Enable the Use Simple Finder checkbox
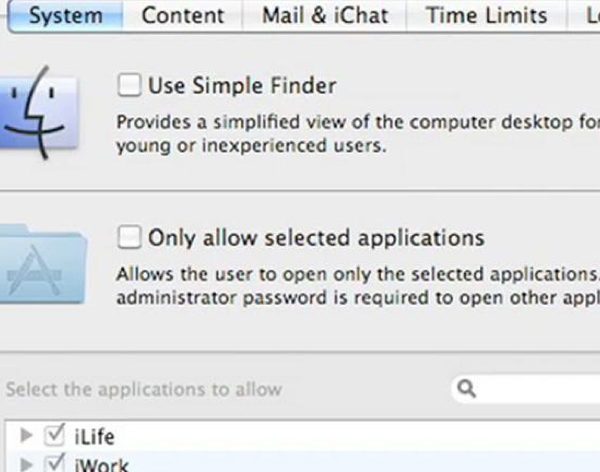600x472 pixels. (129, 85)
